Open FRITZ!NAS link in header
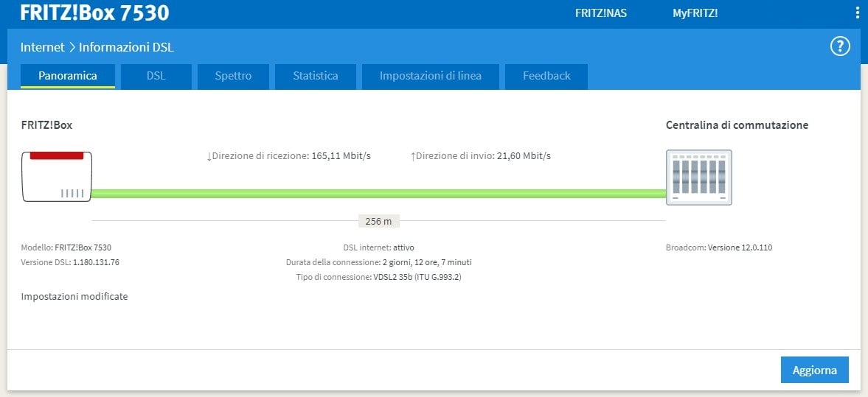 [x=600, y=13]
